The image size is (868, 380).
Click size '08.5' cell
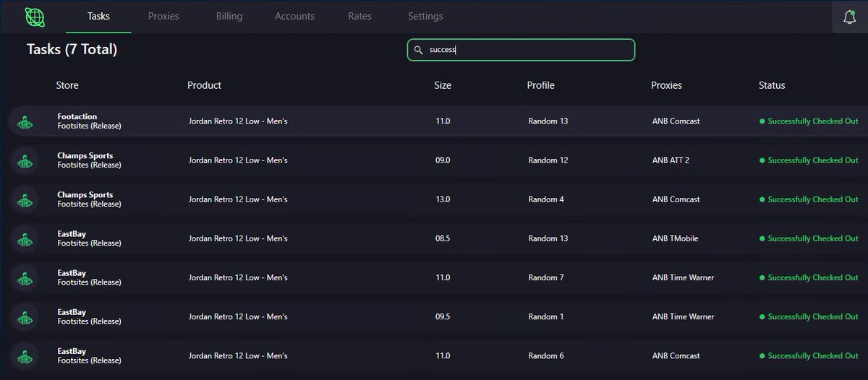[x=443, y=238]
